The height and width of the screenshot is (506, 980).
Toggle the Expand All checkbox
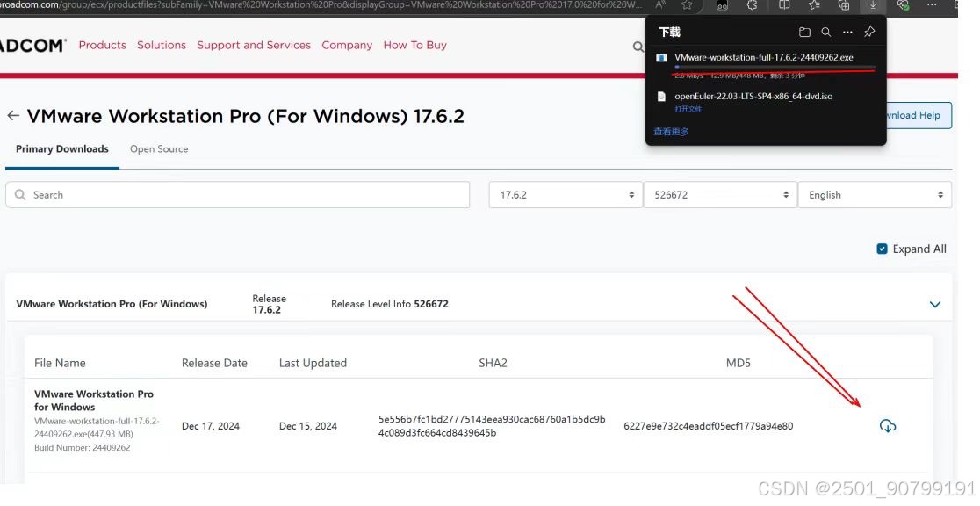click(x=882, y=249)
